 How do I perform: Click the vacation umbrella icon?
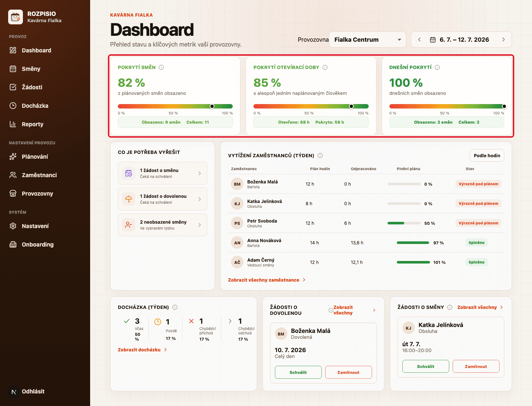point(129,199)
